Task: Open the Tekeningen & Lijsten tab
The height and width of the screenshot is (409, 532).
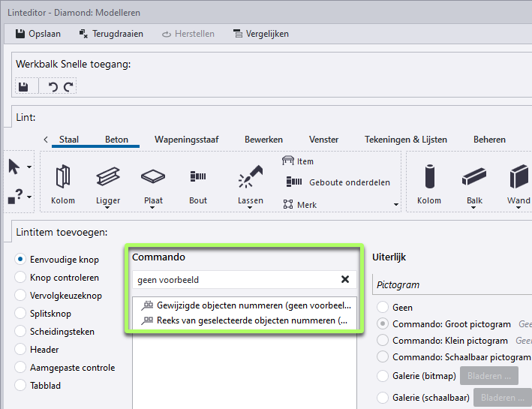Action: (405, 140)
